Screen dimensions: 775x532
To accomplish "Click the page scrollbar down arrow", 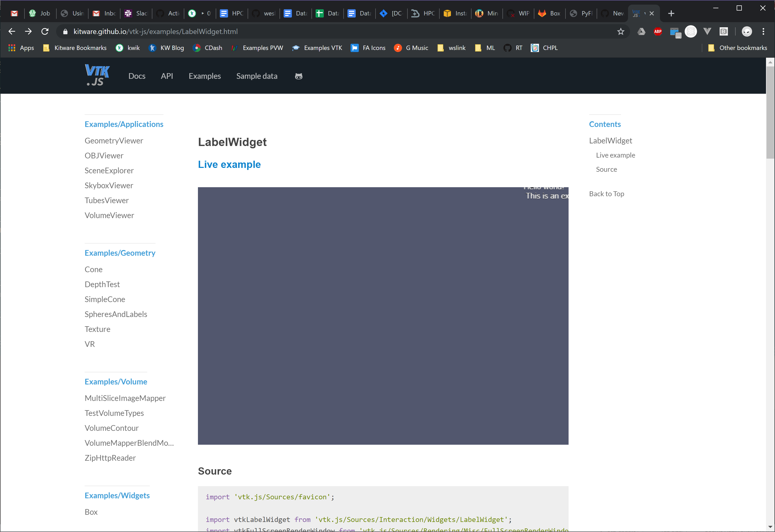I will (x=770, y=527).
